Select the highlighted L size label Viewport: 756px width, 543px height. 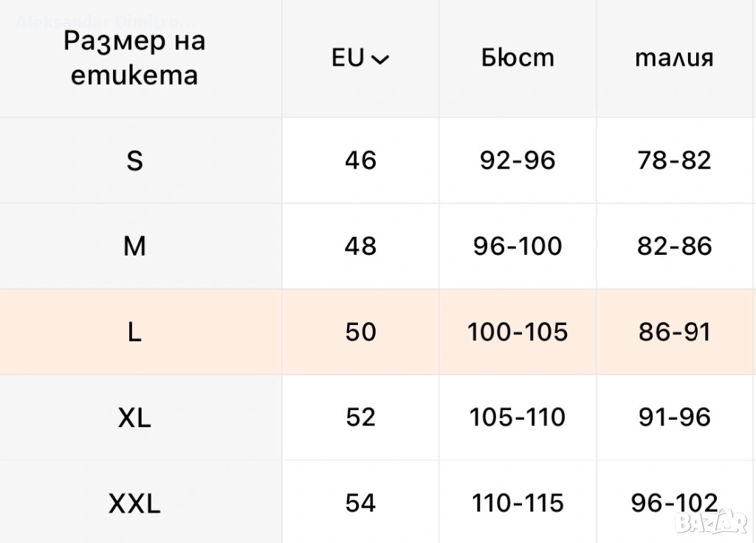(134, 332)
